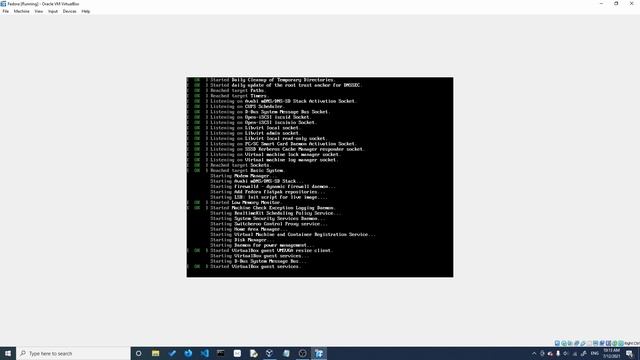
Task: Click inside the Fedora VM console screen
Action: coord(320,177)
